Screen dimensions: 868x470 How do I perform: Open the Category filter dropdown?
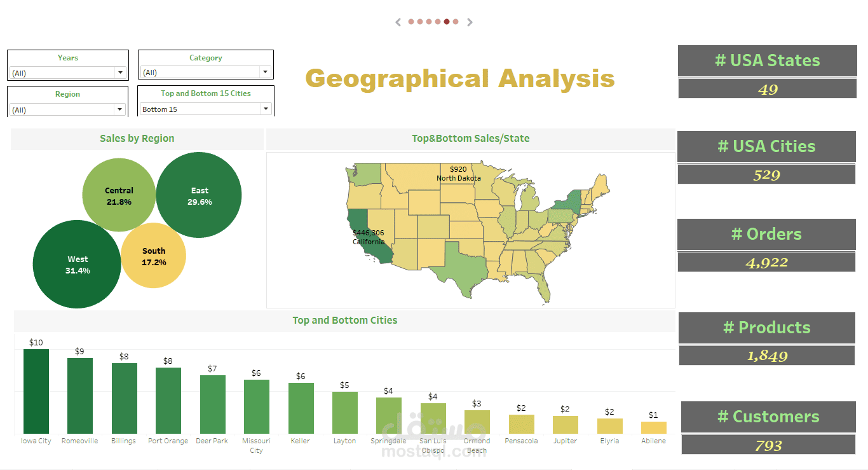pyautogui.click(x=206, y=73)
